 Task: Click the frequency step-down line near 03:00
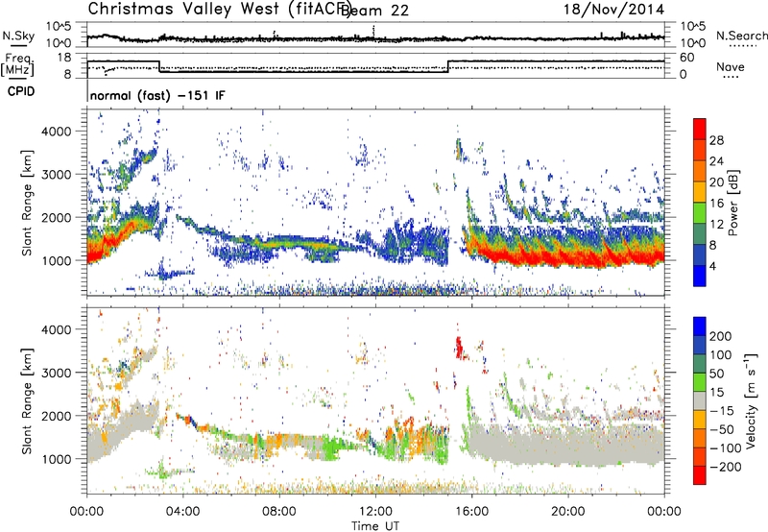(159, 66)
